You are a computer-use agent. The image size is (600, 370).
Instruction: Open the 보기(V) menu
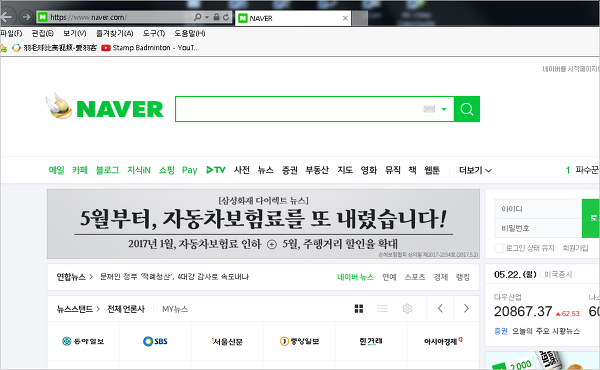coord(75,33)
